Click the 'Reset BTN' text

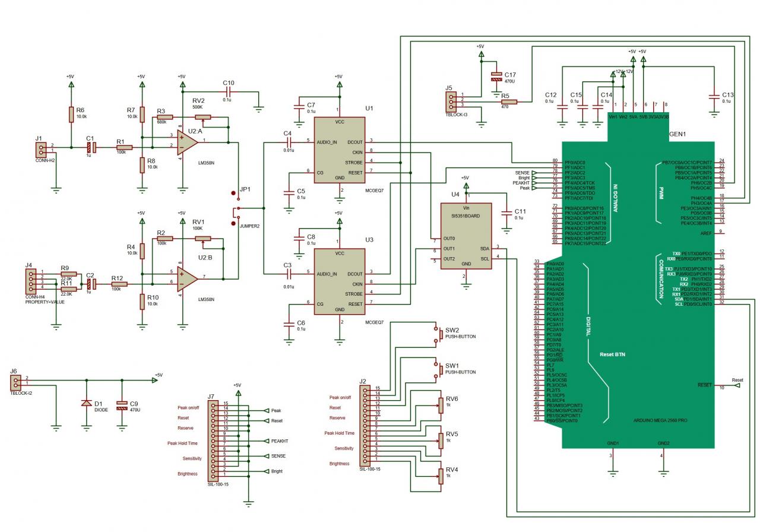[613, 354]
